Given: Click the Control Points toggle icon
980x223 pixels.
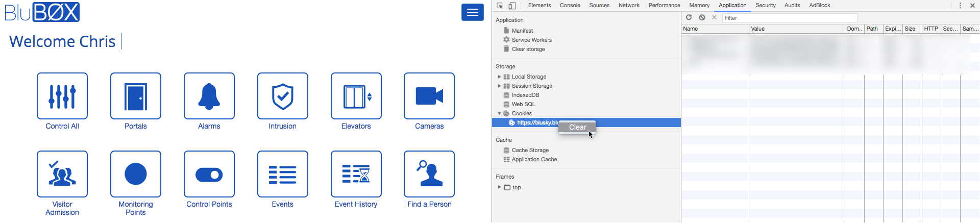Looking at the screenshot, I should (x=209, y=174).
